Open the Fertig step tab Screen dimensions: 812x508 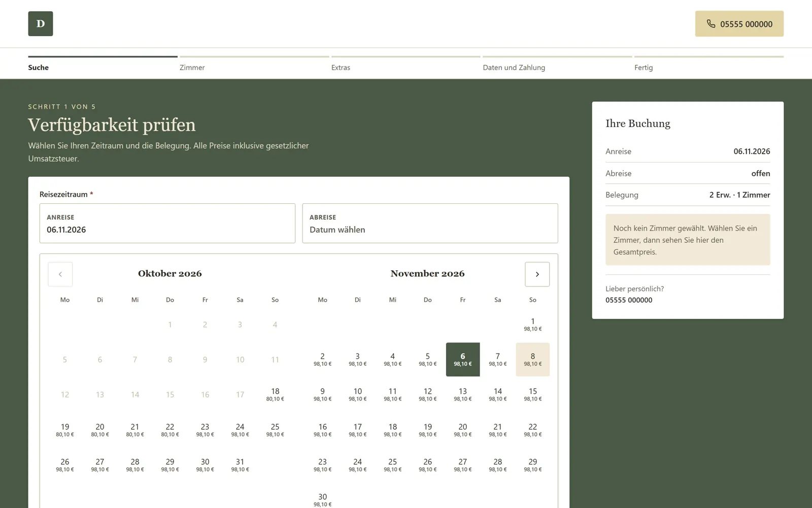(x=708, y=64)
